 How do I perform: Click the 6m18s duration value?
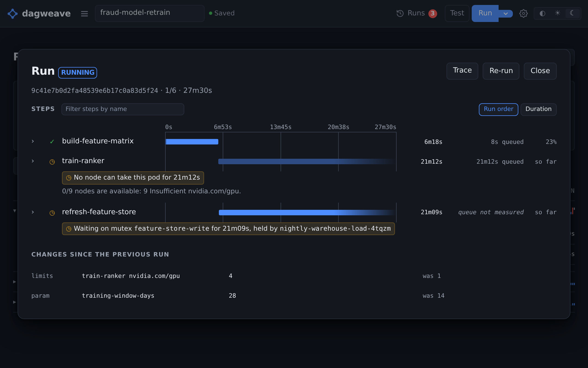(433, 142)
